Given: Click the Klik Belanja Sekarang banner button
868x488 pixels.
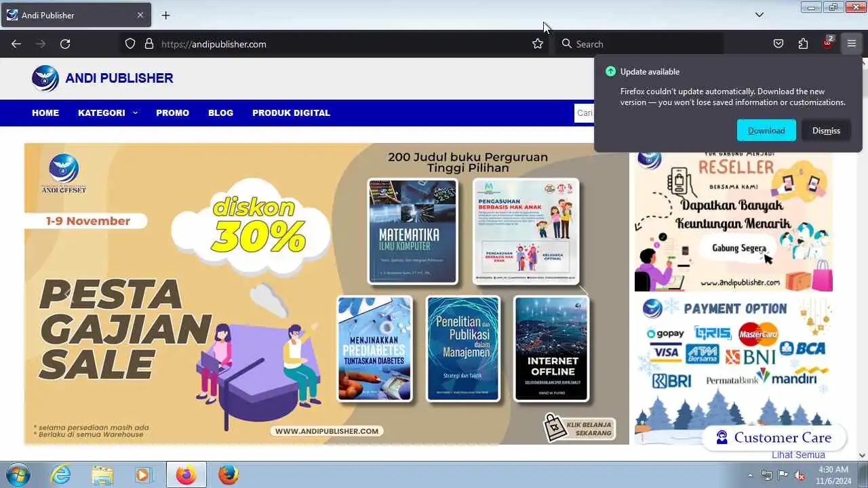Looking at the screenshot, I should (580, 428).
